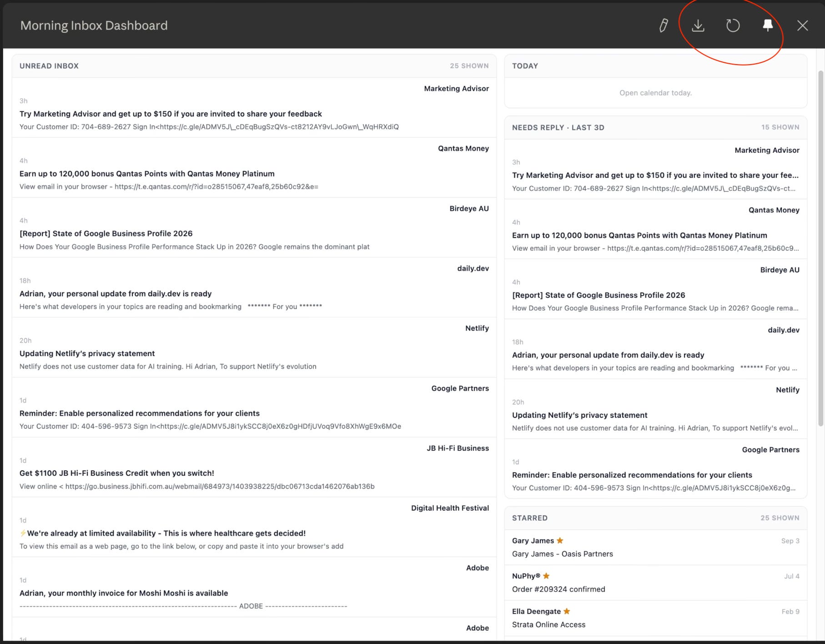The height and width of the screenshot is (644, 825).
Task: Toggle the pin icon in the header
Action: (768, 25)
